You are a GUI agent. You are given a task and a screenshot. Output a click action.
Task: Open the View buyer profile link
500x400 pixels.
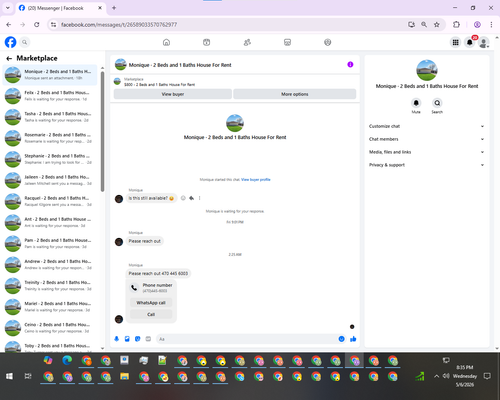[x=256, y=179]
